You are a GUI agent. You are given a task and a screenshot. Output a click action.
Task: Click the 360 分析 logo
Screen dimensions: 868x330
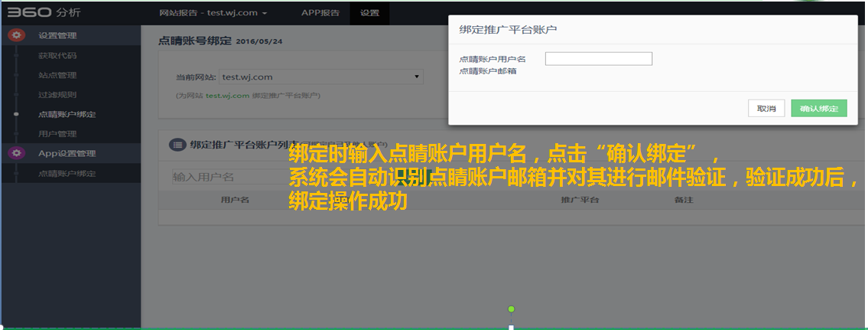[43, 13]
